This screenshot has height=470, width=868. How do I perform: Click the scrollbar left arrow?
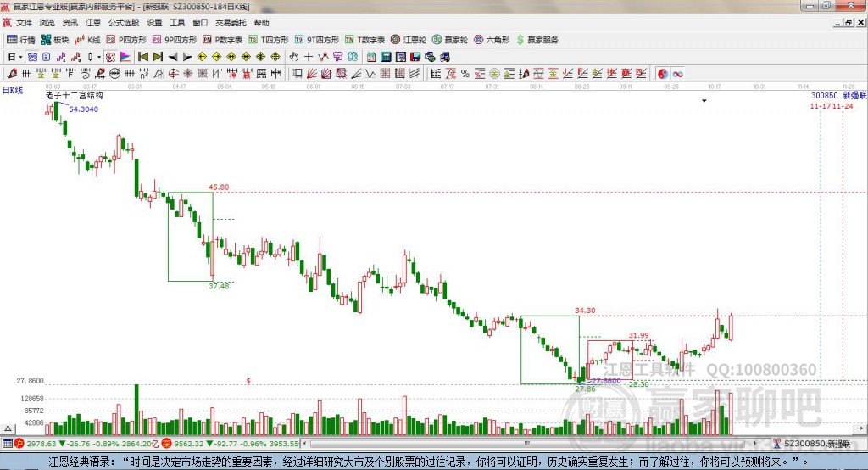point(305,444)
